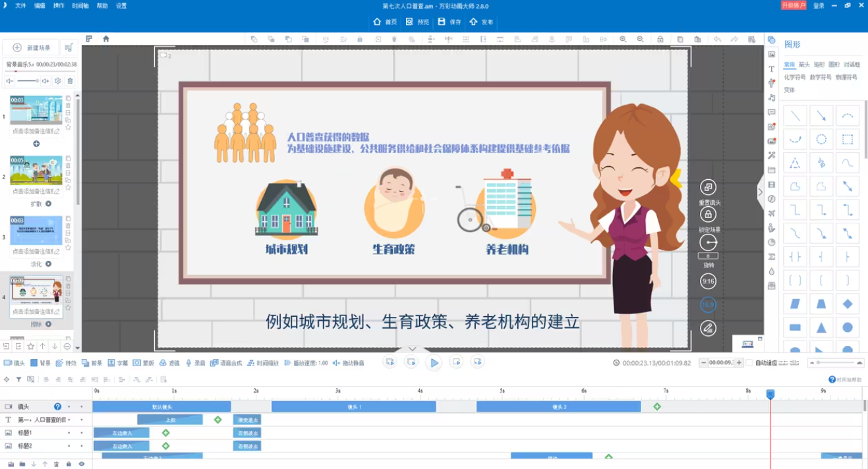
Task: Toggle the 自动适应 checkbox
Action: [x=751, y=363]
